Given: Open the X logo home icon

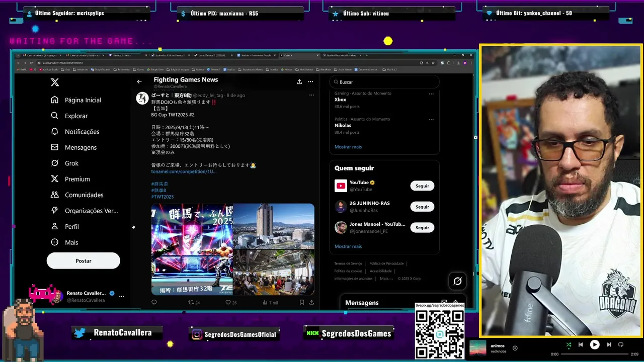Looking at the screenshot, I should (55, 82).
